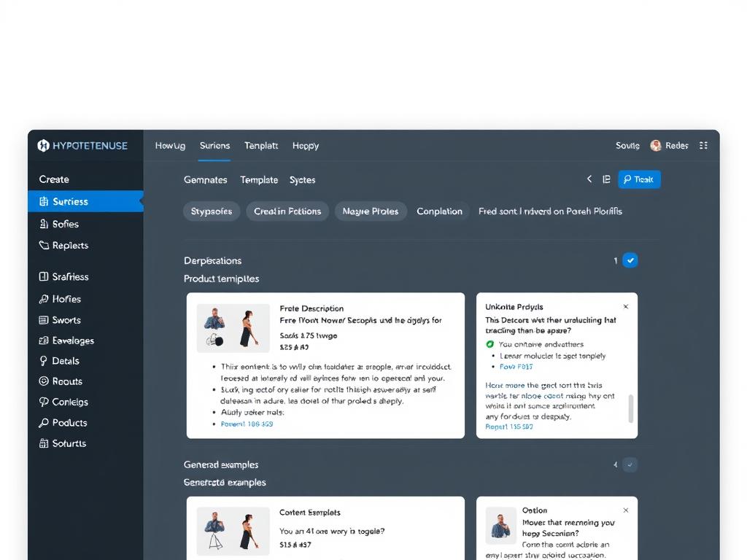Open the grid apps icon top right
Viewport: 747px width, 560px height.
coord(704,145)
